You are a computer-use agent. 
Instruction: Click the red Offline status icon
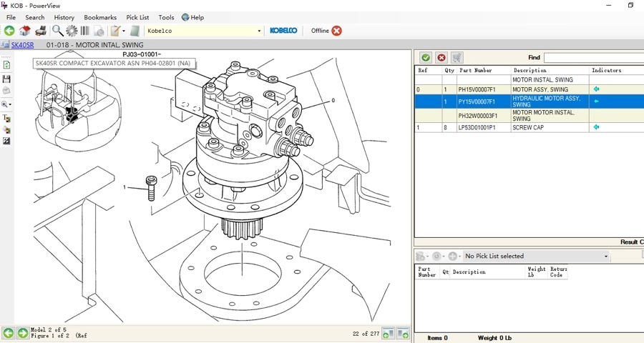pyautogui.click(x=337, y=31)
